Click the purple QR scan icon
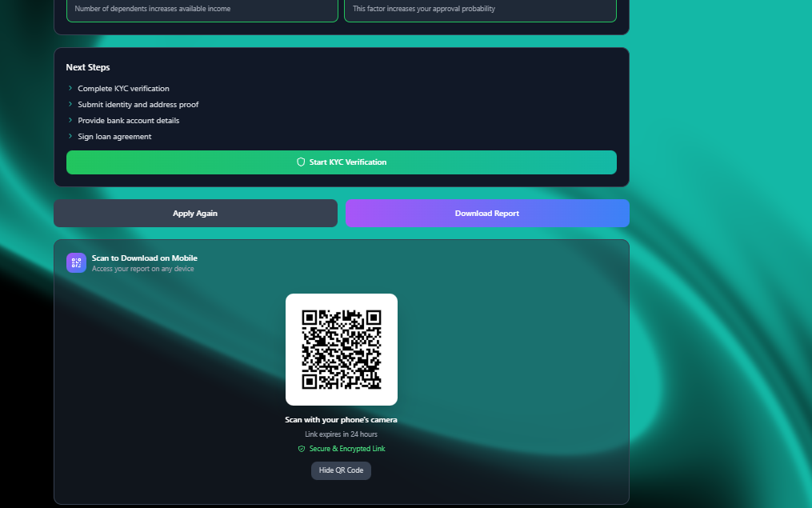The image size is (812, 508). click(x=76, y=263)
